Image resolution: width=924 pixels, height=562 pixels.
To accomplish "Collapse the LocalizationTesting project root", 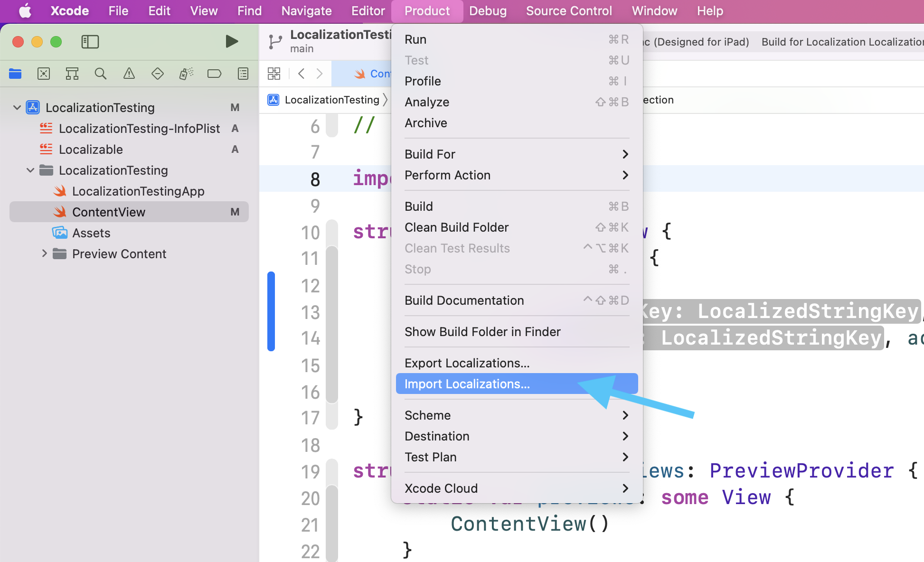I will [17, 108].
